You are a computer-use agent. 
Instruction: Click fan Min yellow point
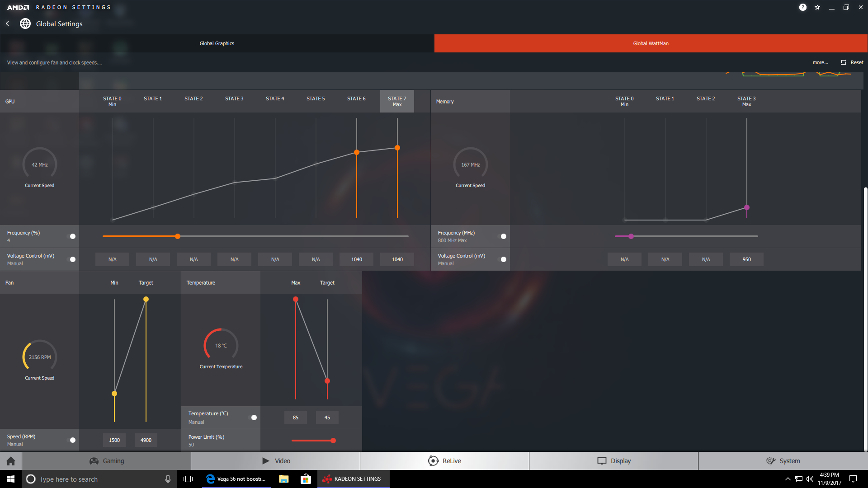(114, 394)
